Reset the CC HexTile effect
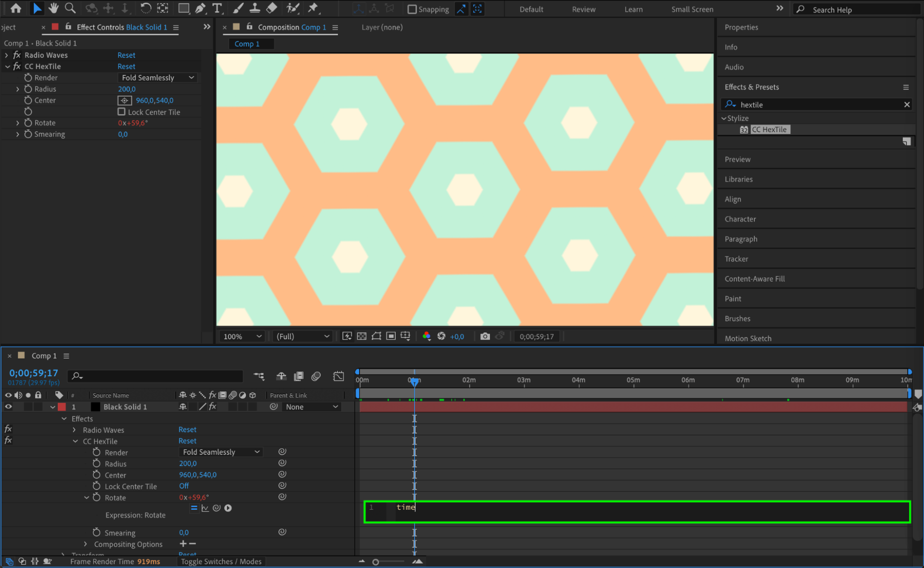The width and height of the screenshot is (924, 568). (126, 67)
